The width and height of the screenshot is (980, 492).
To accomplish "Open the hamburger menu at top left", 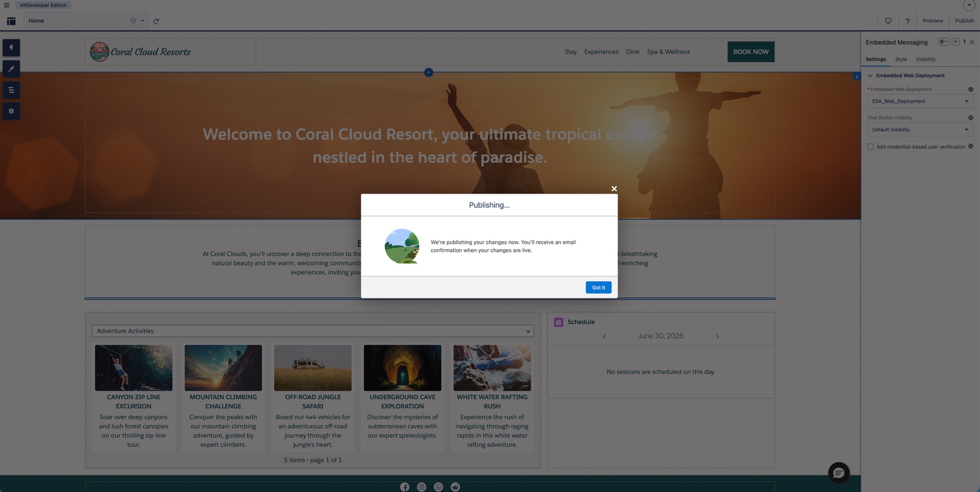I will point(7,5).
